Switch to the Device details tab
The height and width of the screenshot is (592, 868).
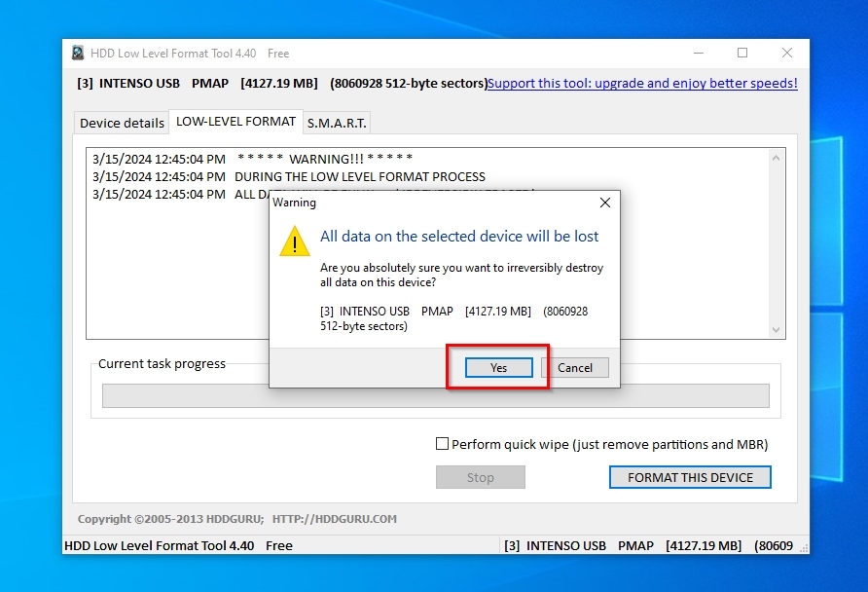click(x=122, y=123)
